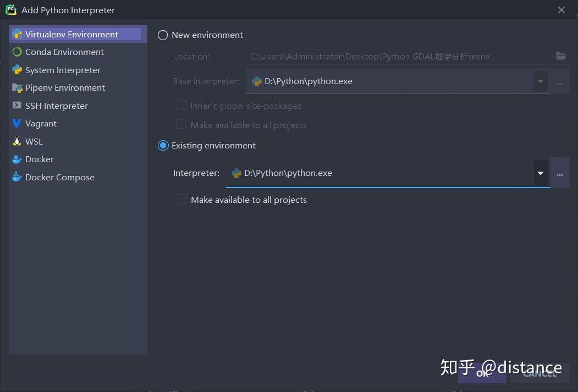The image size is (578, 392).
Task: Select the Conda Environment option in sidebar
Action: click(64, 52)
